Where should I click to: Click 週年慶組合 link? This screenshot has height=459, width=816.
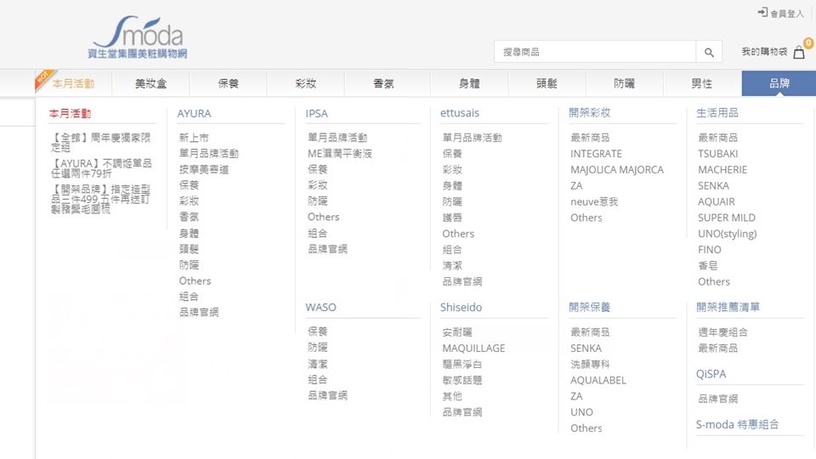(x=723, y=332)
